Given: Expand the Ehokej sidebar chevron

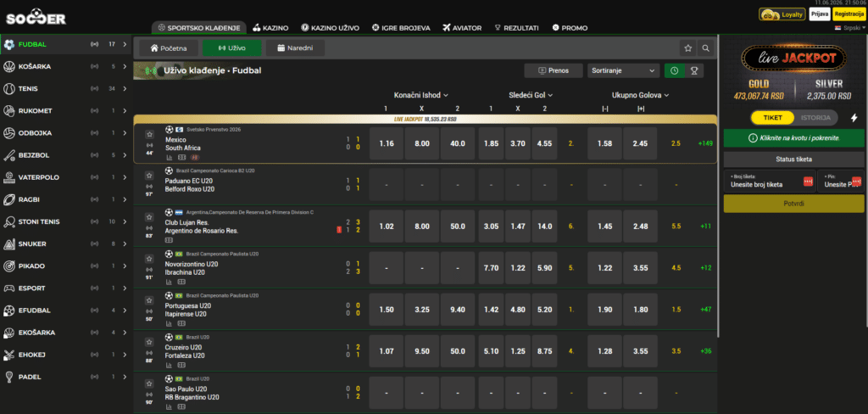Looking at the screenshot, I should point(125,355).
